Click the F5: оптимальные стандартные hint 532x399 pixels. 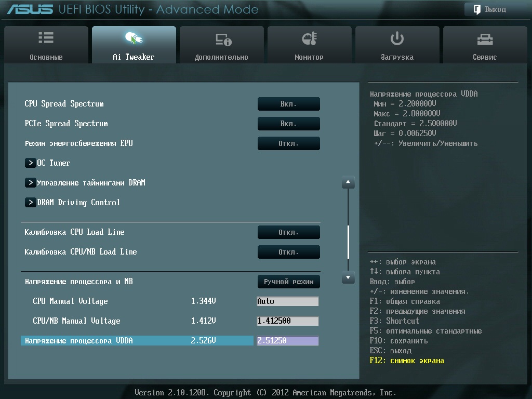pos(426,331)
